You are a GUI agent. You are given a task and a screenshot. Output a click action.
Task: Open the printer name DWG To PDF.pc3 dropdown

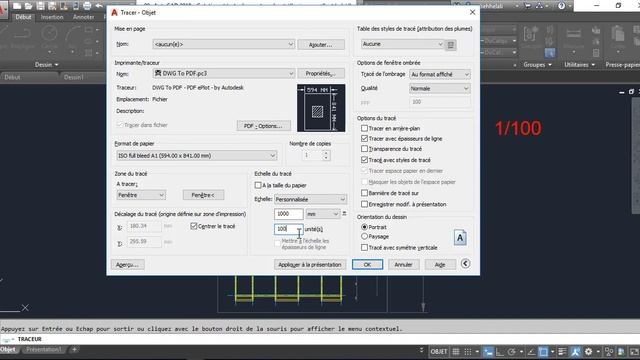coord(223,73)
